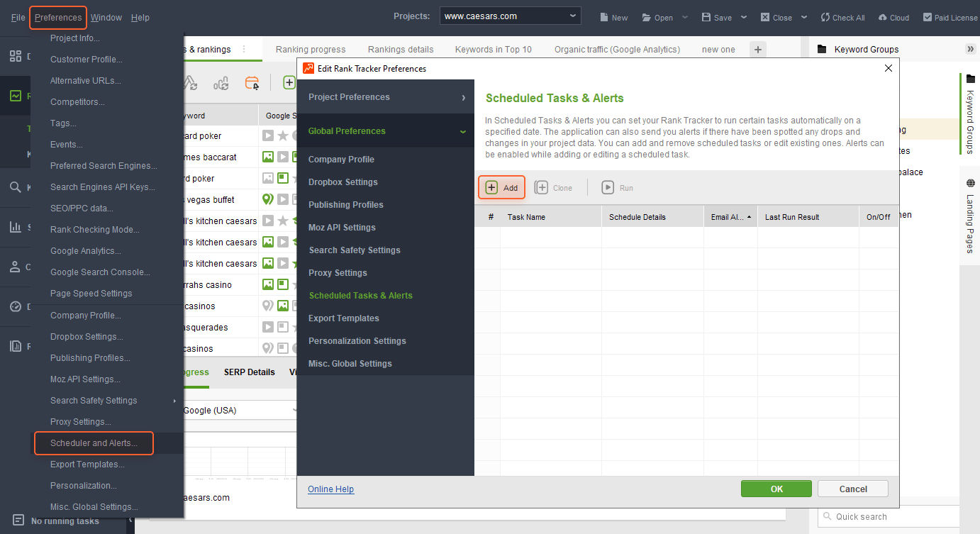Open the File menu
The width and height of the screenshot is (980, 534).
pyautogui.click(x=18, y=18)
